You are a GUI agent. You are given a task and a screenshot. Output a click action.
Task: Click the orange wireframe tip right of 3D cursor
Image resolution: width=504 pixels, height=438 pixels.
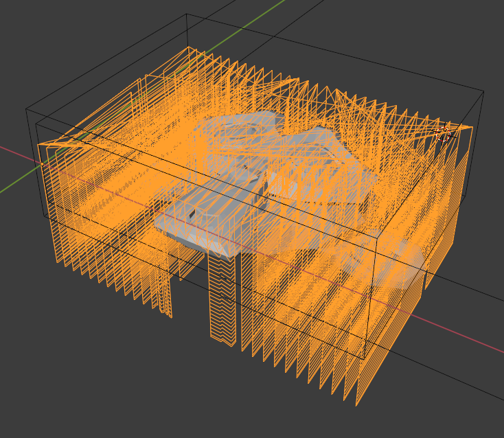point(470,127)
